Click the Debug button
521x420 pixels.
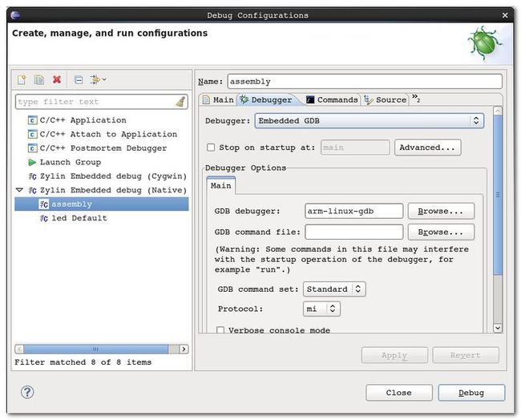471,393
